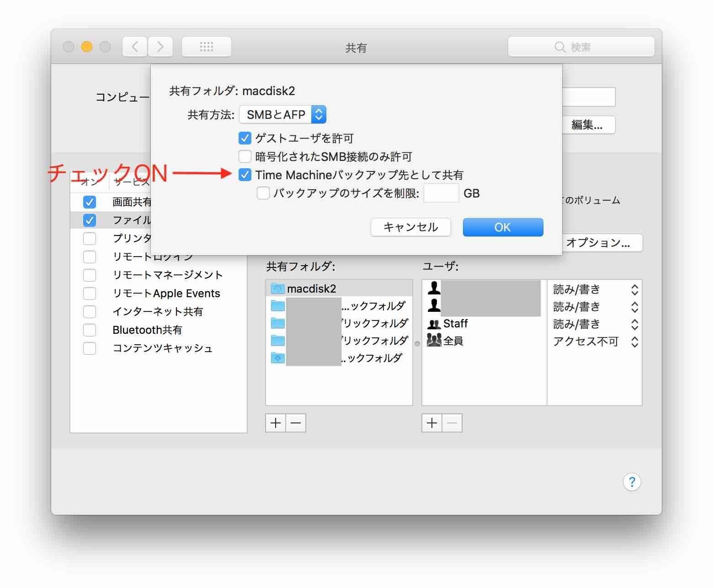Open 共有方法 SMBとAFP dropdown
The height and width of the screenshot is (588, 713).
coord(283,114)
